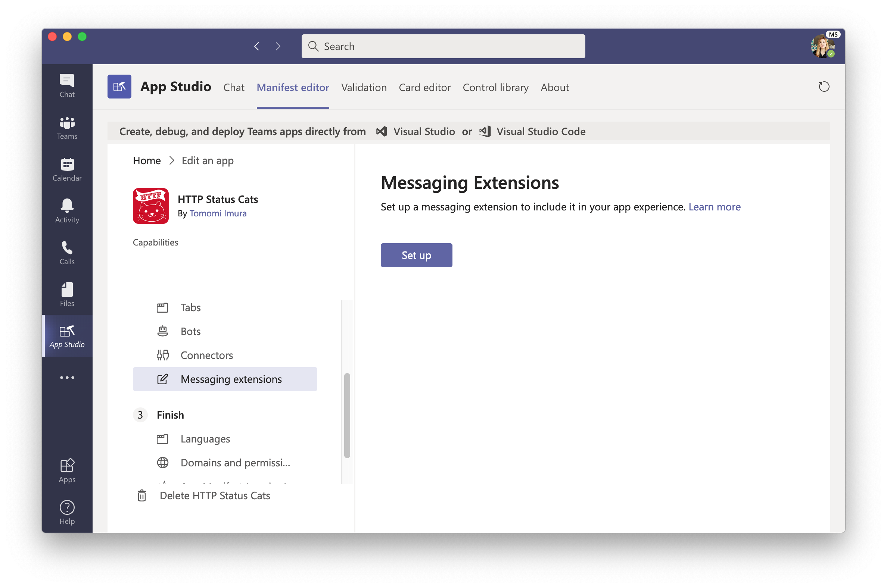Open the Calls phone icon
The height and width of the screenshot is (588, 887).
pos(67,253)
